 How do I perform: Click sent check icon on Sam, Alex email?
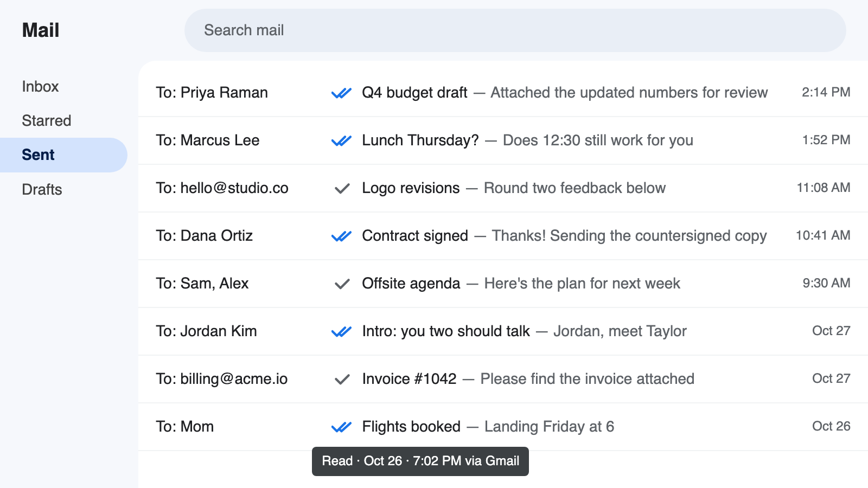(342, 284)
